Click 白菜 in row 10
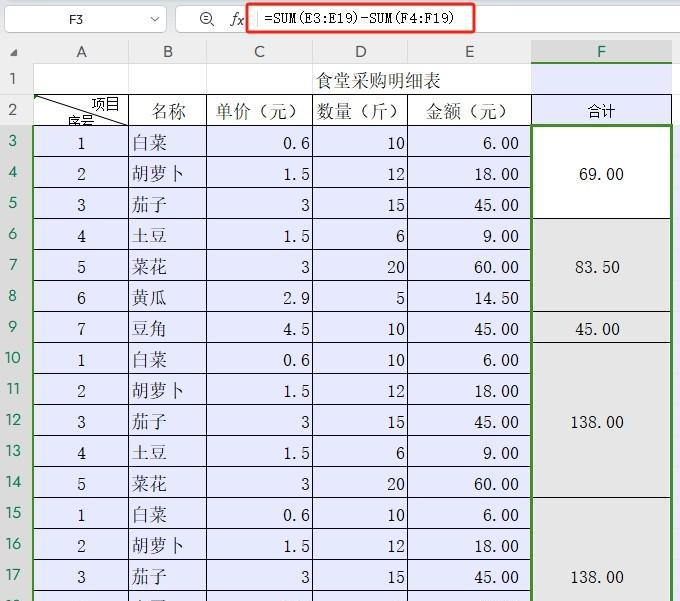 168,359
